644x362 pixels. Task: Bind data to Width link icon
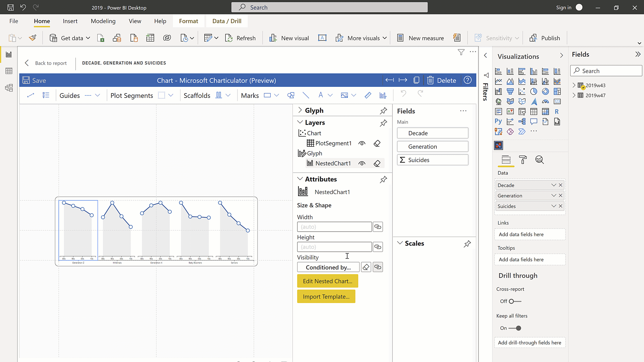pyautogui.click(x=378, y=227)
